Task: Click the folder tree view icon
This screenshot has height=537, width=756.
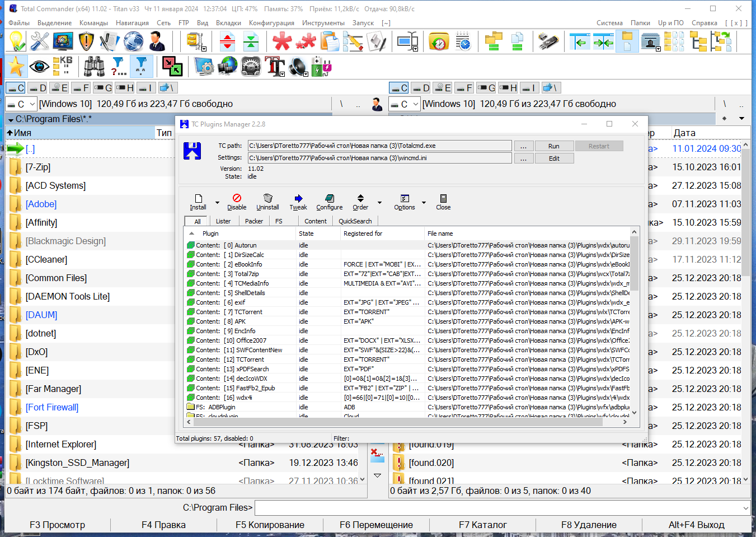Action: tap(698, 41)
